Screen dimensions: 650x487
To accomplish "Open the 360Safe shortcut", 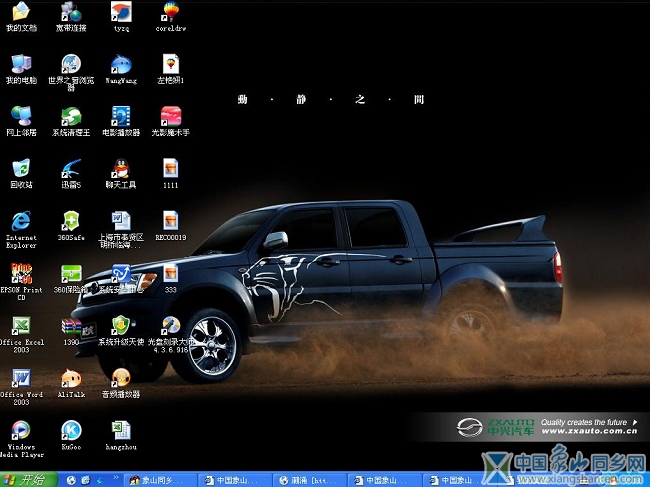I will point(70,221).
